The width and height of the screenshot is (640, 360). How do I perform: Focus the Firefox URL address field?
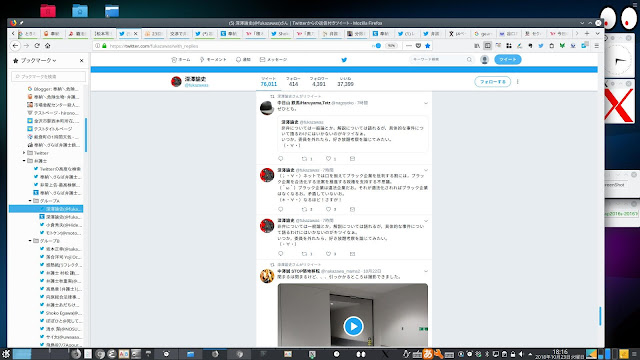(239, 46)
